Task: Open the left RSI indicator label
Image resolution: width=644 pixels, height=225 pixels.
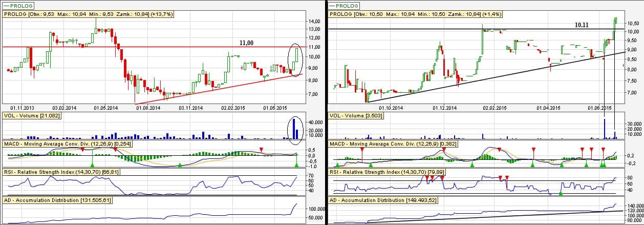Action: pyautogui.click(x=61, y=172)
